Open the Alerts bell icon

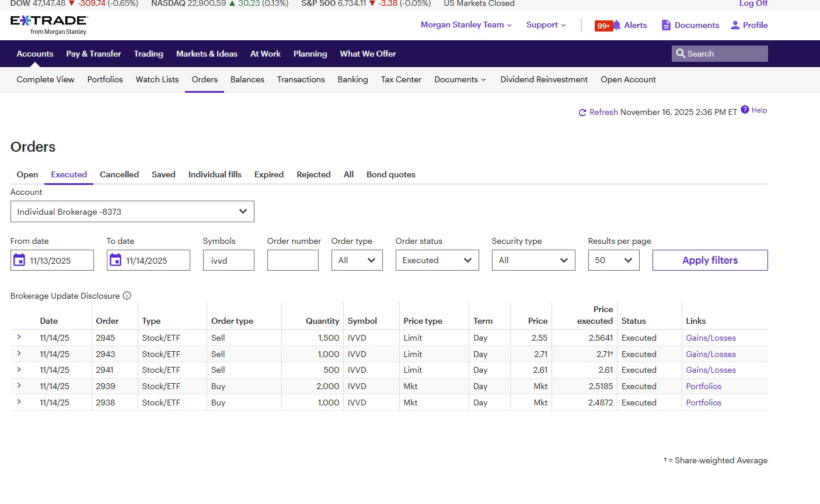pos(616,25)
